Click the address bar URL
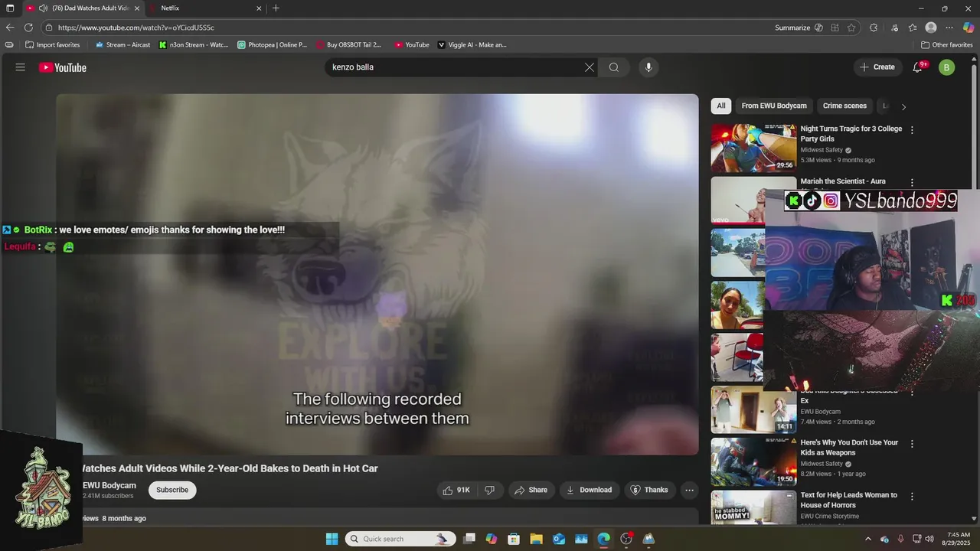 click(x=136, y=28)
